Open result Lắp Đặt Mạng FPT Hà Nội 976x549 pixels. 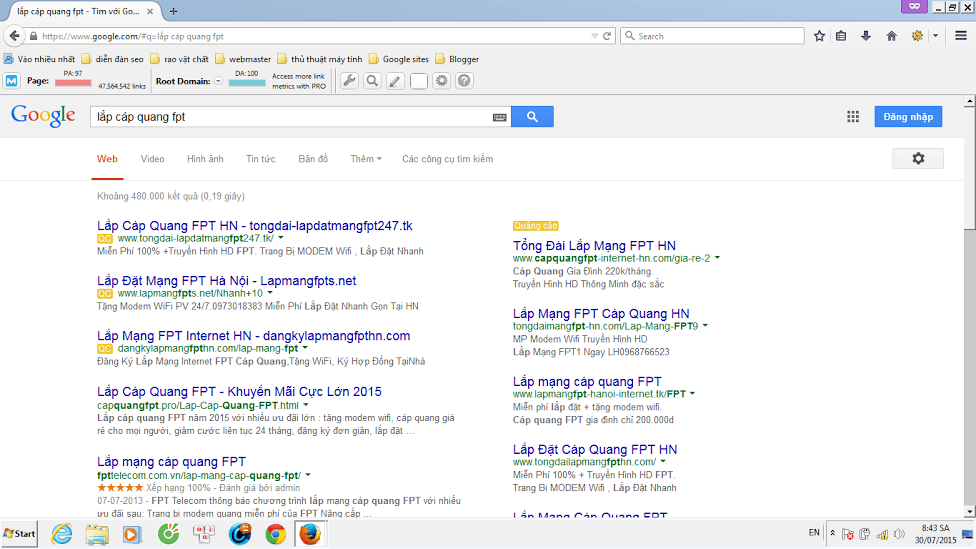pos(227,281)
